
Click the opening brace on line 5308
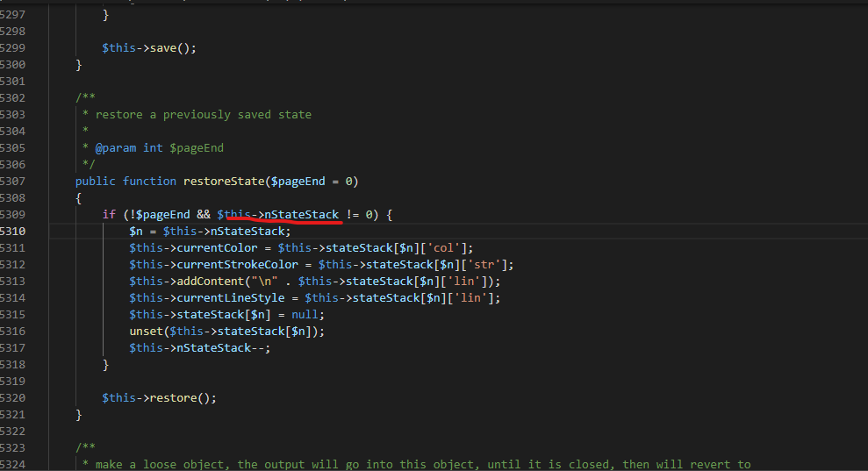pyautogui.click(x=79, y=198)
